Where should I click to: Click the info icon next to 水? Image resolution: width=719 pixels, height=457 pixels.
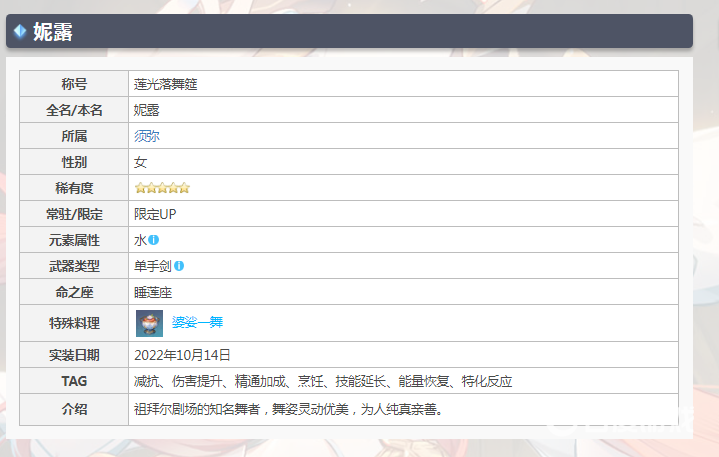[154, 240]
